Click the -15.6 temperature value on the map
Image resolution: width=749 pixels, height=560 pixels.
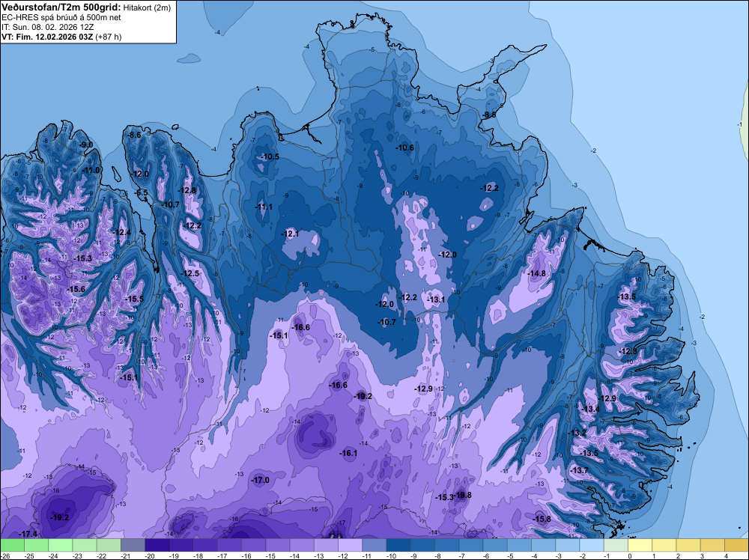click(76, 289)
